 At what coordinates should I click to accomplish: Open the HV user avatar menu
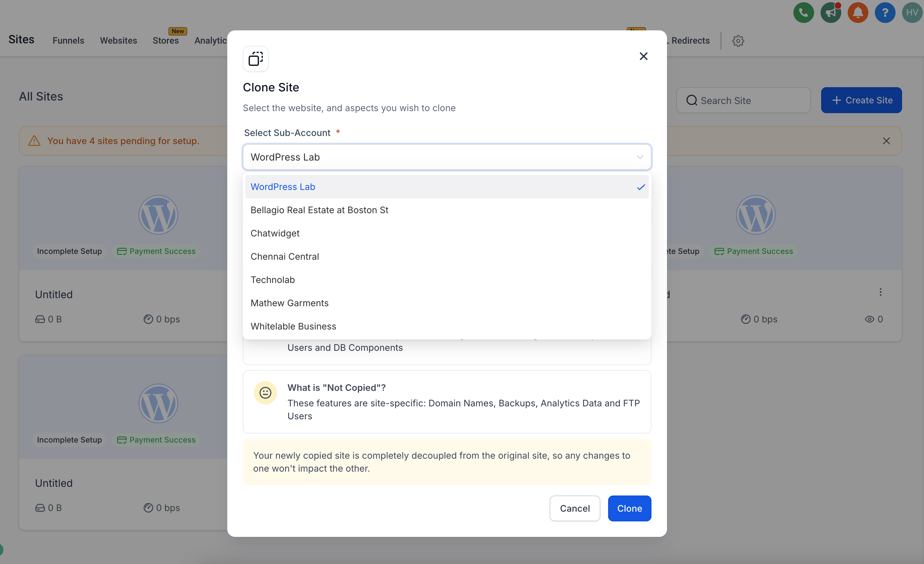click(912, 13)
